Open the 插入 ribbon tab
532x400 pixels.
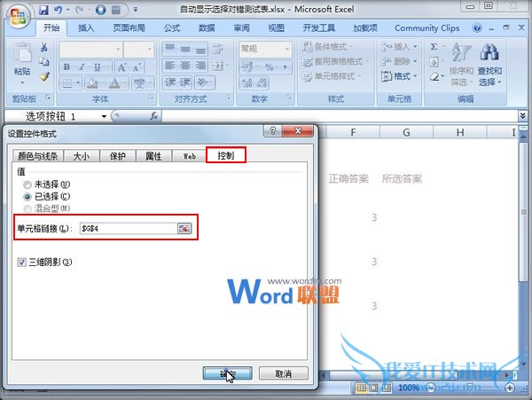click(86, 27)
